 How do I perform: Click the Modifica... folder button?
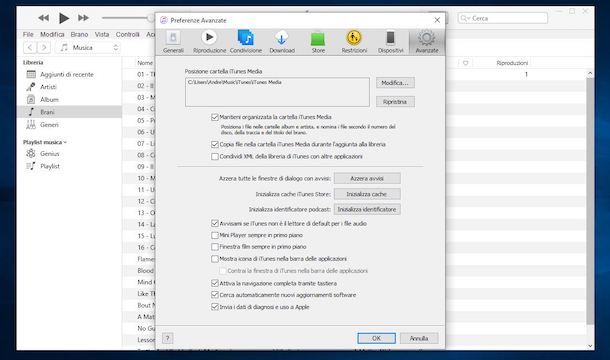pos(395,83)
